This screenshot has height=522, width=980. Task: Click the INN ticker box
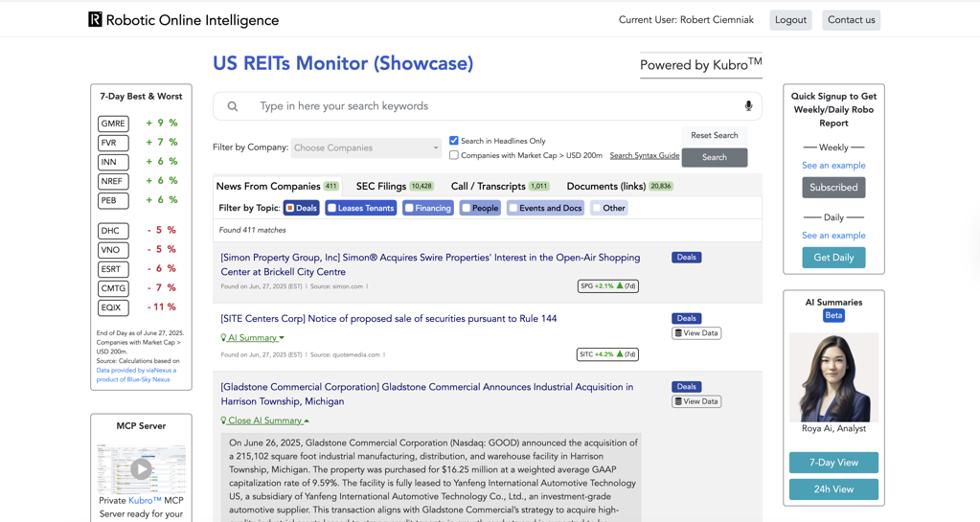pyautogui.click(x=113, y=163)
